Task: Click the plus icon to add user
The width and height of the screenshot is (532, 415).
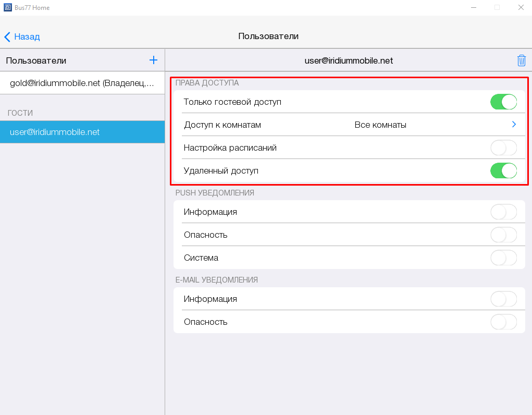Action: 153,60
